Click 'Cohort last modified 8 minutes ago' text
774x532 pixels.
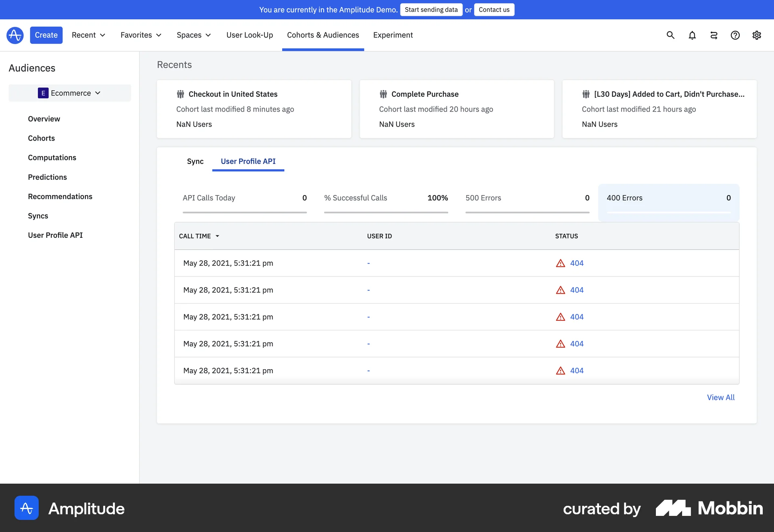[x=235, y=109]
